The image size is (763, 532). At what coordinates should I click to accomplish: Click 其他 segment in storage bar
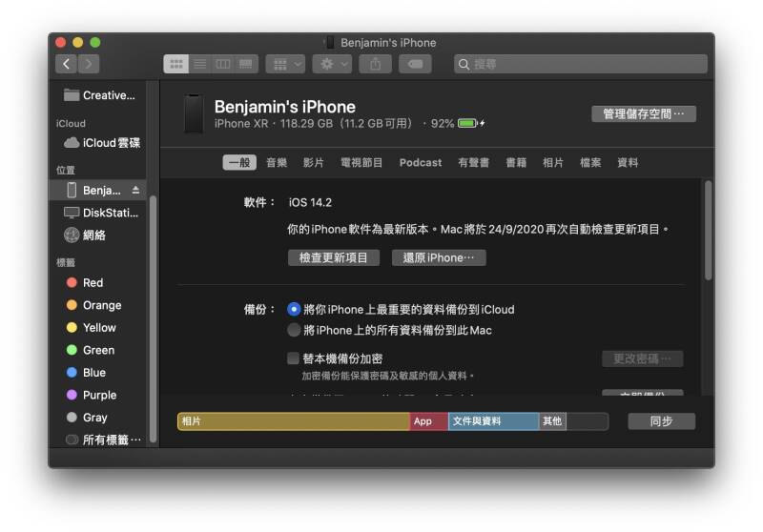tap(552, 421)
